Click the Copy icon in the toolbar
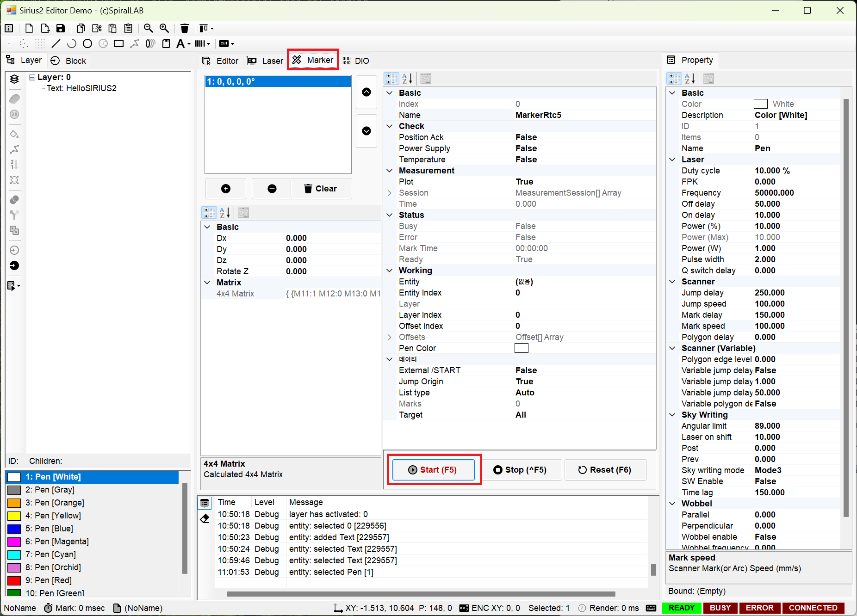Viewport: 857px width, 616px height. [x=81, y=28]
